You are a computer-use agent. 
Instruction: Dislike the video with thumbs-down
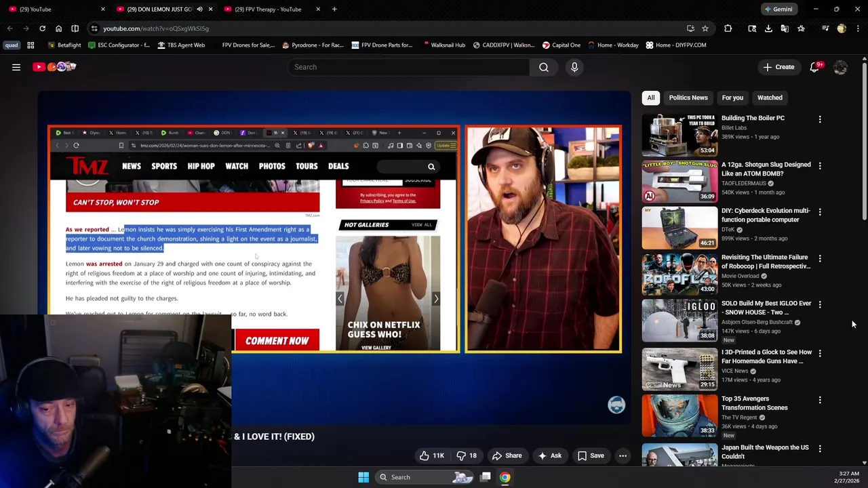pyautogui.click(x=467, y=455)
